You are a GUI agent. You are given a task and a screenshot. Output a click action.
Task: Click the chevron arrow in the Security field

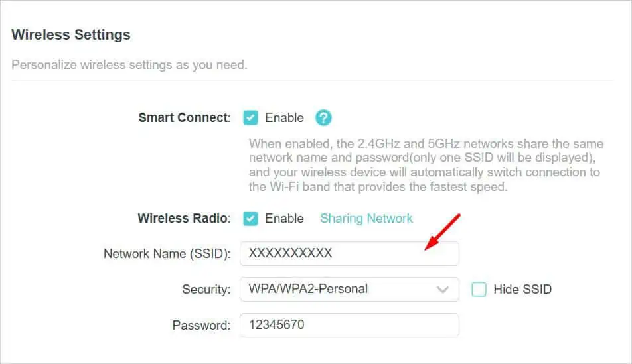coord(443,290)
